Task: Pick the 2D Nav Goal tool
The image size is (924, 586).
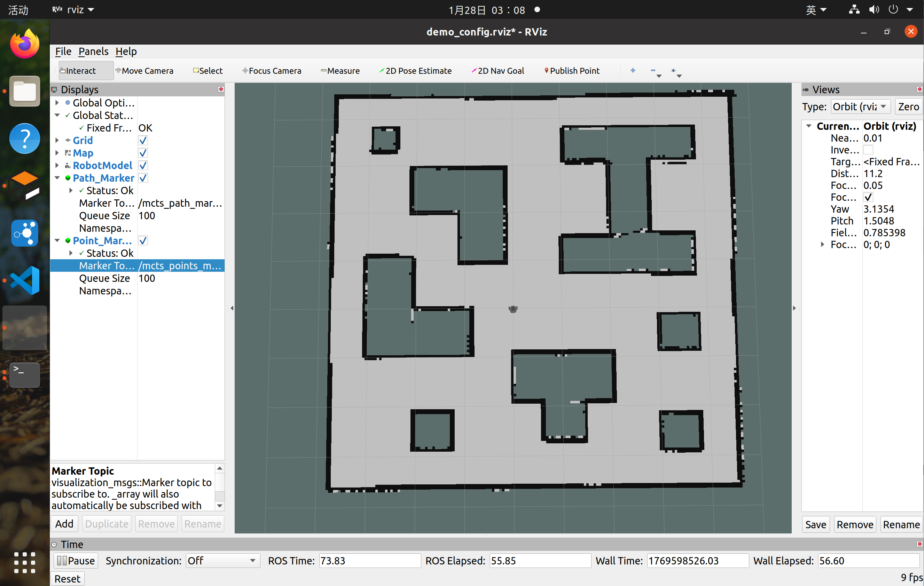Action: point(498,71)
